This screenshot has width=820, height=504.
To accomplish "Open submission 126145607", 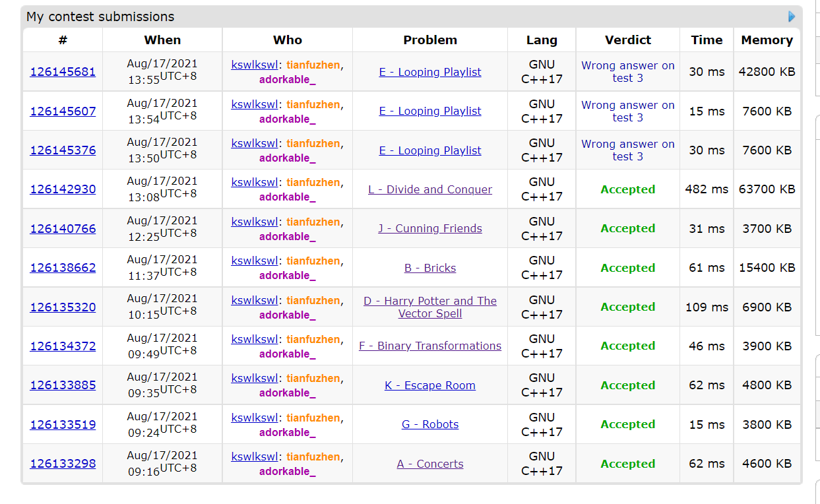I will pos(63,111).
